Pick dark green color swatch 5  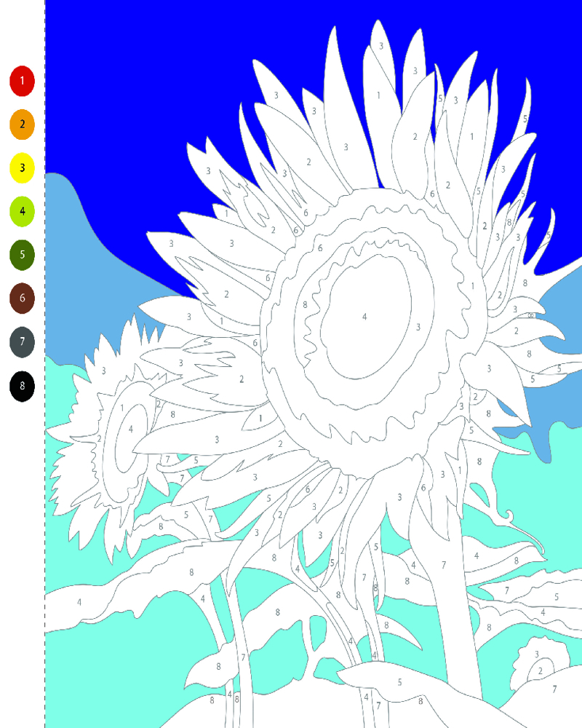coord(22,255)
